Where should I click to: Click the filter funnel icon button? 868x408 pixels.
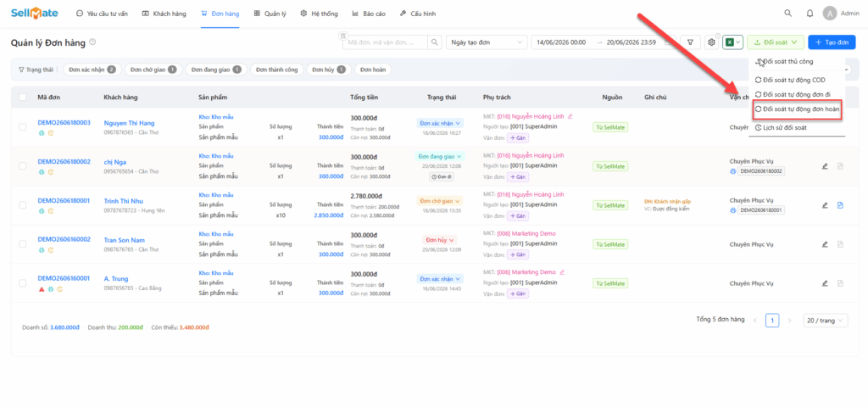coord(690,42)
